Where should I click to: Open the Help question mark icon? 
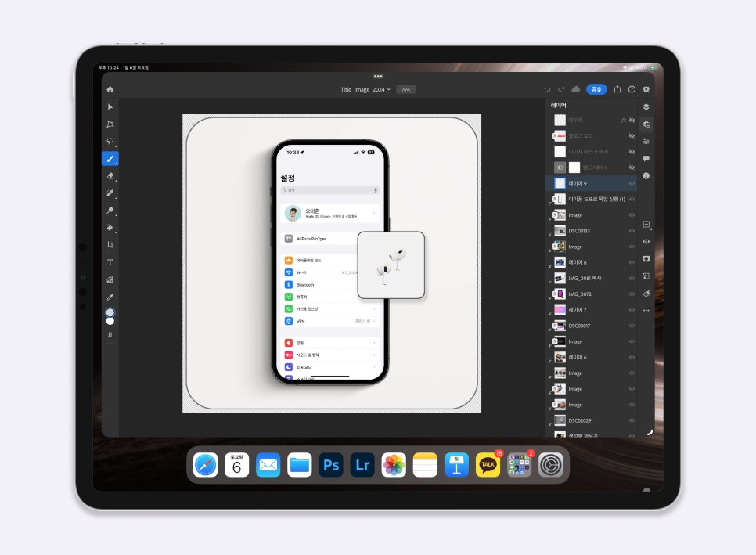[632, 89]
